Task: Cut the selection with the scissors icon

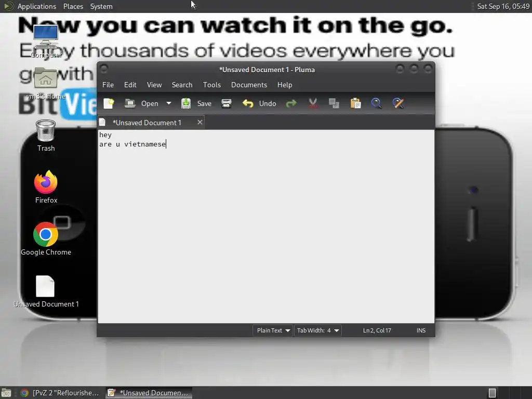Action: 313,103
